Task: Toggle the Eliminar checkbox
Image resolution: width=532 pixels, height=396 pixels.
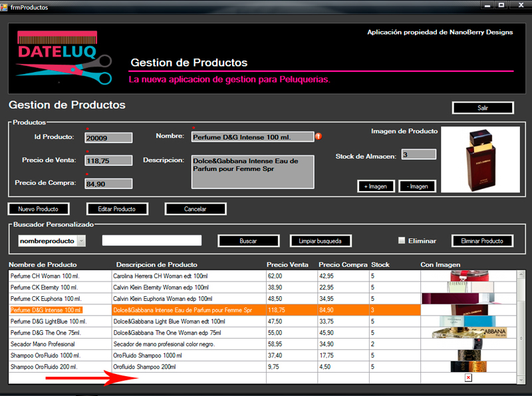Action: click(x=402, y=240)
